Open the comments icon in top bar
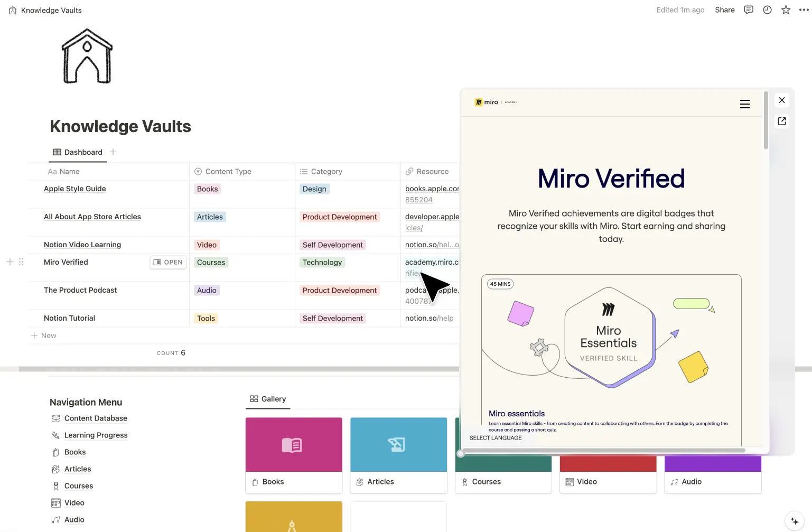 [749, 10]
